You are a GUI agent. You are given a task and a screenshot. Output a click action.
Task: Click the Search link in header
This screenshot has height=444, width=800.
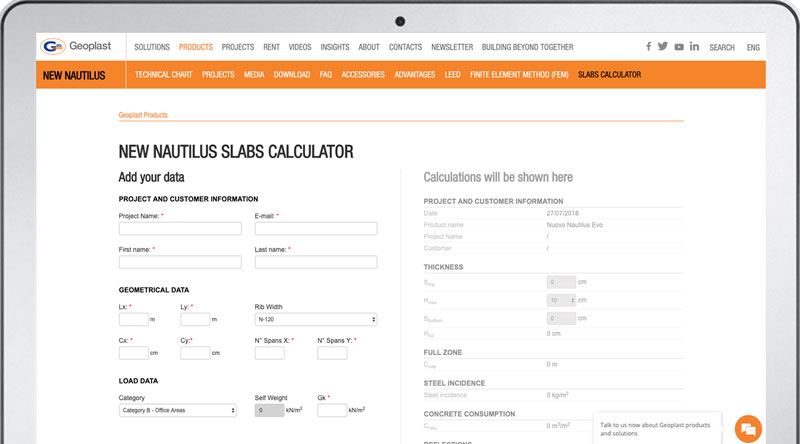(721, 47)
